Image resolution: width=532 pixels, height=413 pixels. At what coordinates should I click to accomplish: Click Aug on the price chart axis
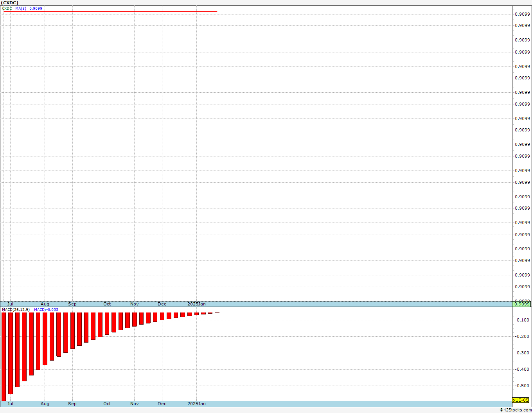(x=45, y=304)
